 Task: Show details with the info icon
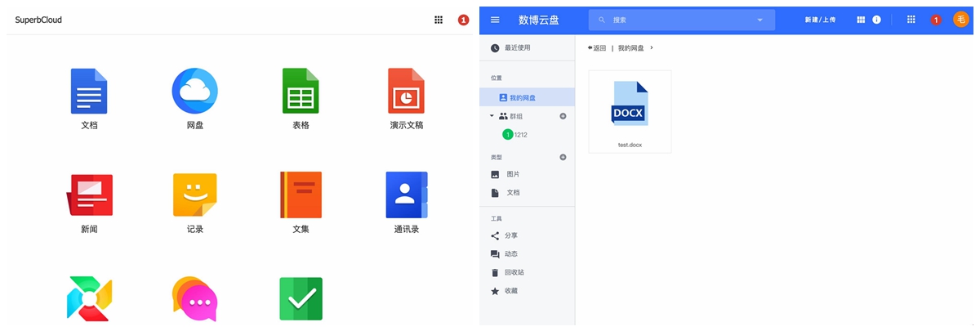pyautogui.click(x=877, y=20)
